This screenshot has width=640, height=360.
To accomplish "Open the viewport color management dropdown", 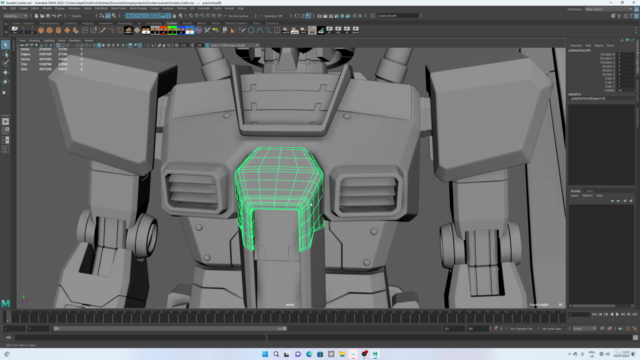I will point(233,45).
